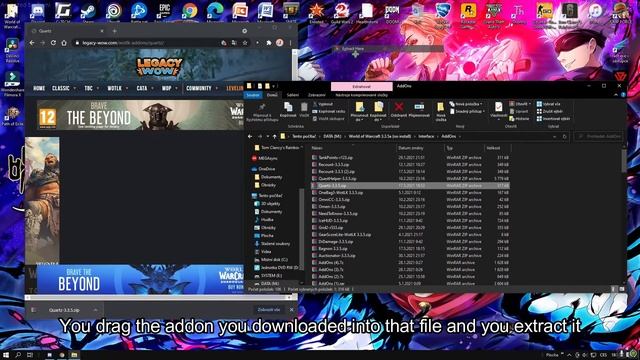Open Explorer help question mark
Image resolution: width=640 pixels, height=360 pixels.
(x=623, y=95)
